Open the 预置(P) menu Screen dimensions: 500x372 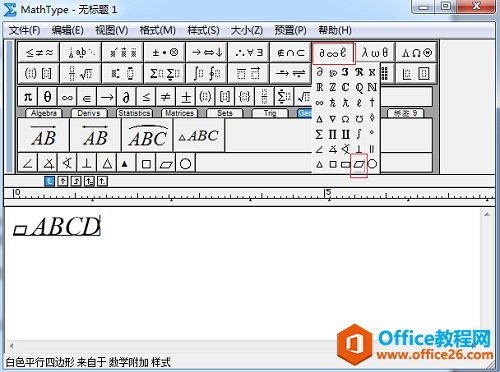click(290, 30)
